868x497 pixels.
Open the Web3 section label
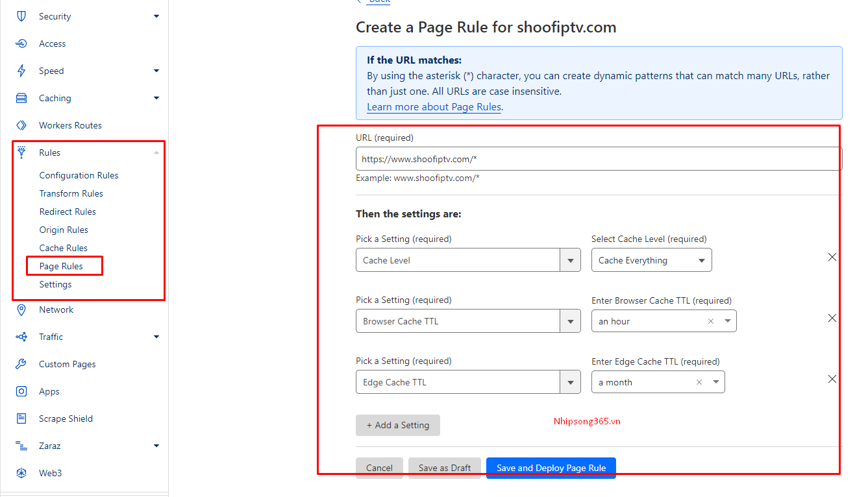click(x=50, y=473)
